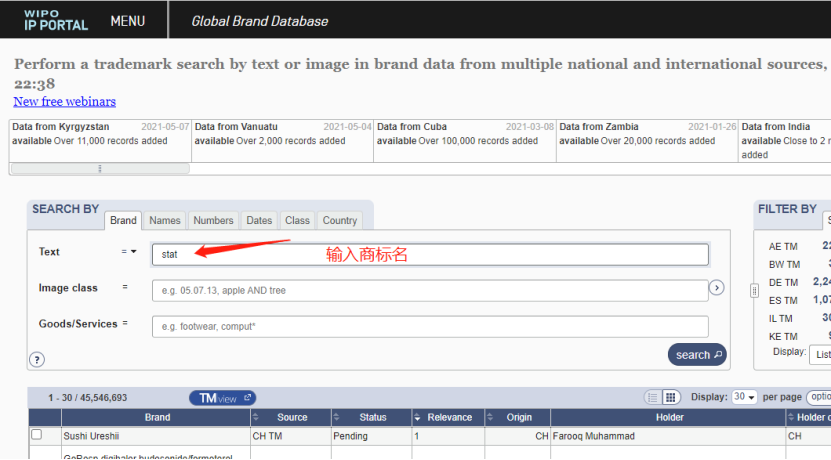Sort results by Relevance column icon
Viewport: 831px width, 460px height.
(419, 417)
